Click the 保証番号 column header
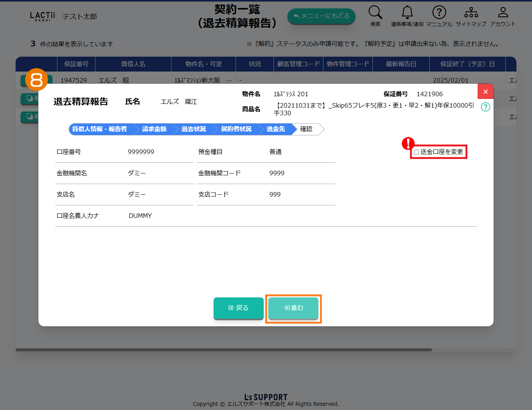532x410 pixels. pos(76,64)
